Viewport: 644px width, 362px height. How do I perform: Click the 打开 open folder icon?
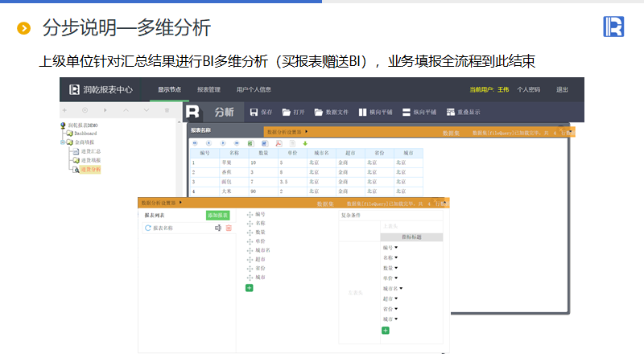(287, 112)
